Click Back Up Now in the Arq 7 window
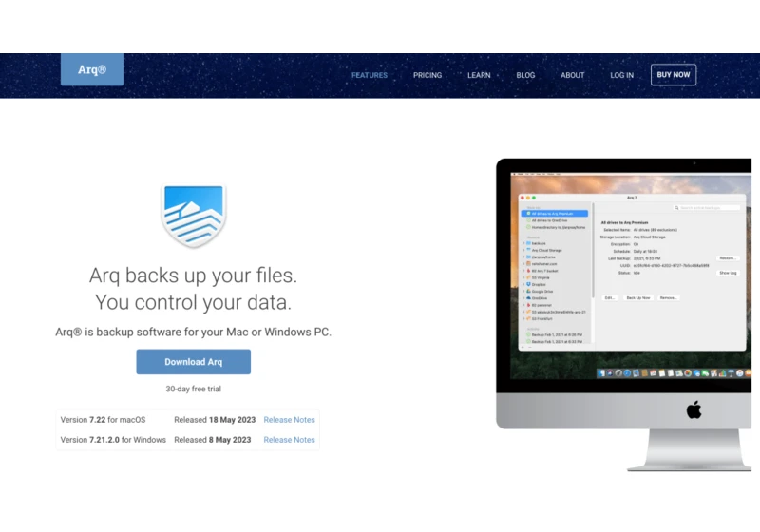Viewport: 760px width, 532px height. coord(637,298)
